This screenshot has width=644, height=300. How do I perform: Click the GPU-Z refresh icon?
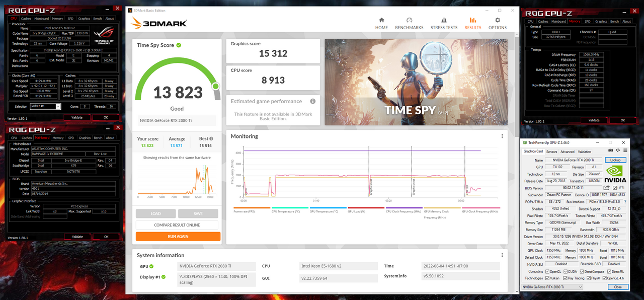(x=617, y=150)
